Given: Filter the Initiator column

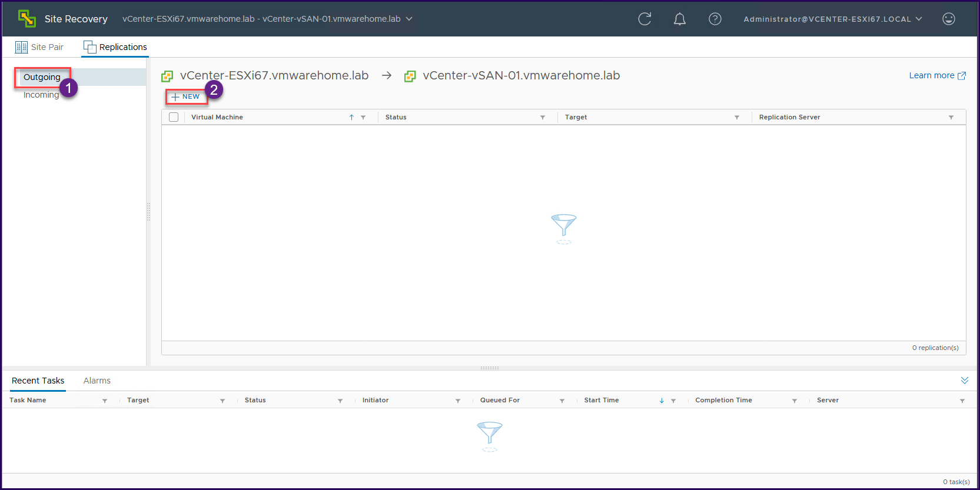Looking at the screenshot, I should [458, 401].
